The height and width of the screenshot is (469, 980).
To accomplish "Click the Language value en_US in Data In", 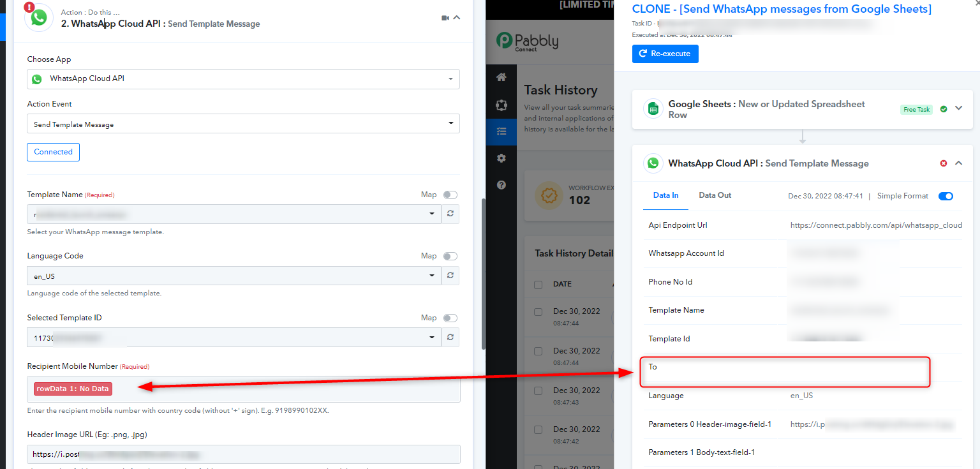I will coord(801,396).
